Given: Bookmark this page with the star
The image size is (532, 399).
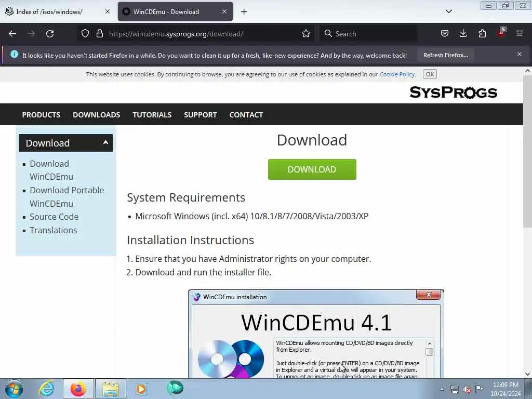Looking at the screenshot, I should click(306, 34).
